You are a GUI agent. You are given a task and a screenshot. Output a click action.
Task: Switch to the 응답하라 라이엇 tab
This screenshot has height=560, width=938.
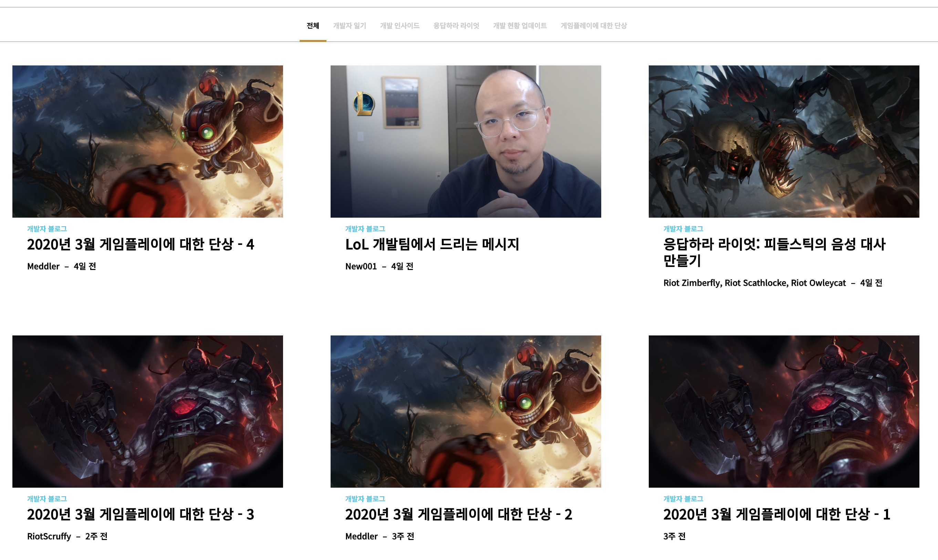456,26
